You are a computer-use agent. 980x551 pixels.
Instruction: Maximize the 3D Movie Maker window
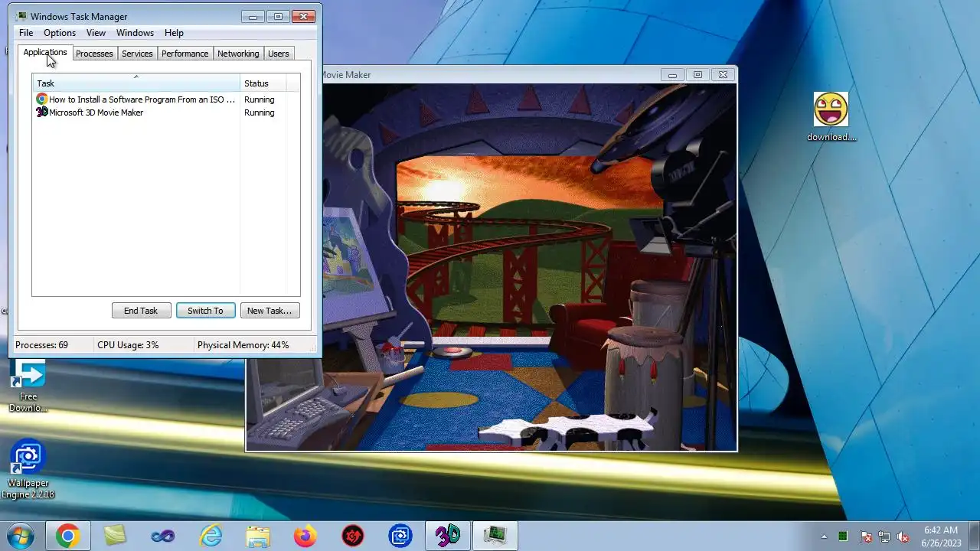[697, 75]
